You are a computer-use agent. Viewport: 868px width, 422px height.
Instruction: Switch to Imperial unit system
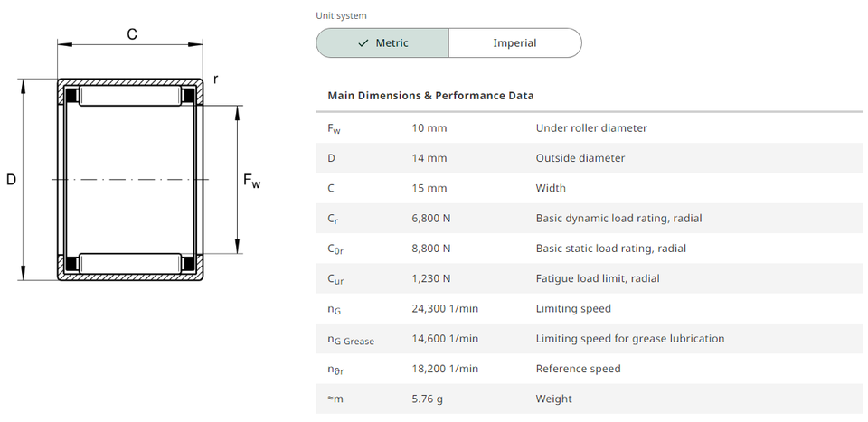point(514,43)
